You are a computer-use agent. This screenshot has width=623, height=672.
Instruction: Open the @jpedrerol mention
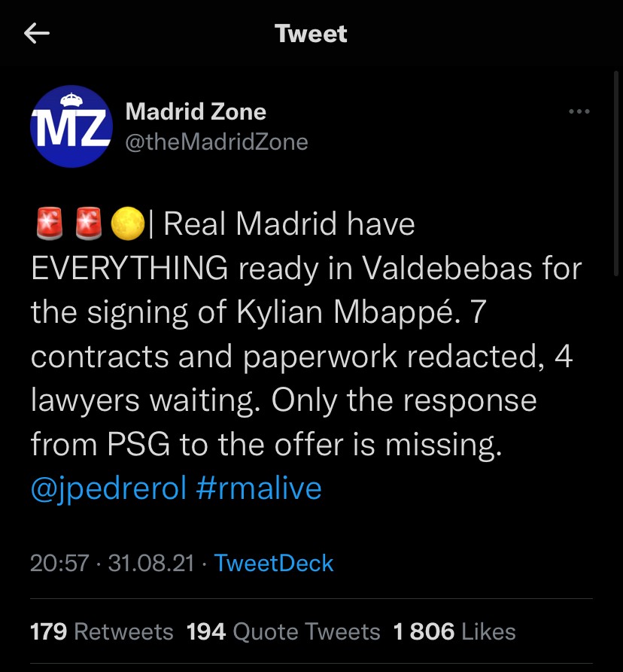click(108, 488)
